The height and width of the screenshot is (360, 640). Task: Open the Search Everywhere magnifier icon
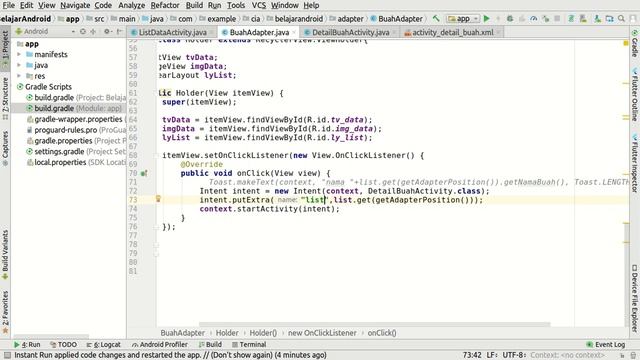coord(621,18)
